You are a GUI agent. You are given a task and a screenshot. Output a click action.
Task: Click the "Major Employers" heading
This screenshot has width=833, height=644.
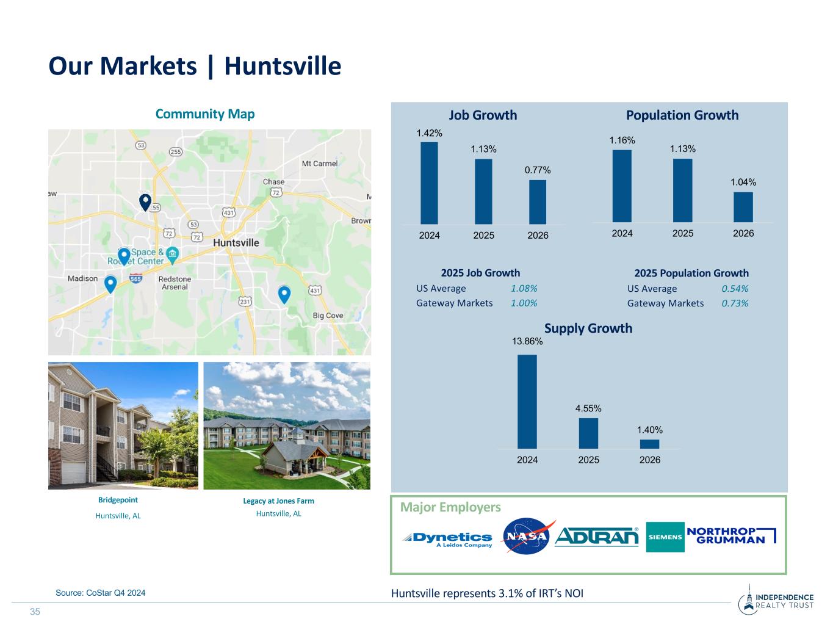[x=450, y=507]
